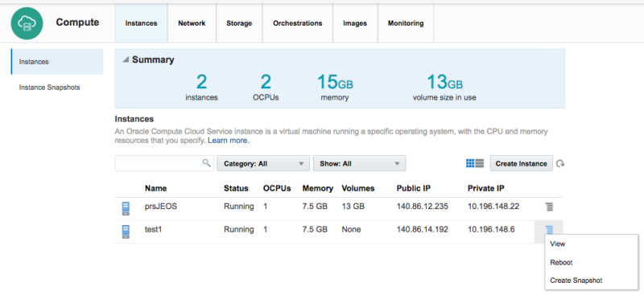Viewport: 644px width, 295px height.
Task: Open the Category: All dropdown
Action: coord(263,163)
